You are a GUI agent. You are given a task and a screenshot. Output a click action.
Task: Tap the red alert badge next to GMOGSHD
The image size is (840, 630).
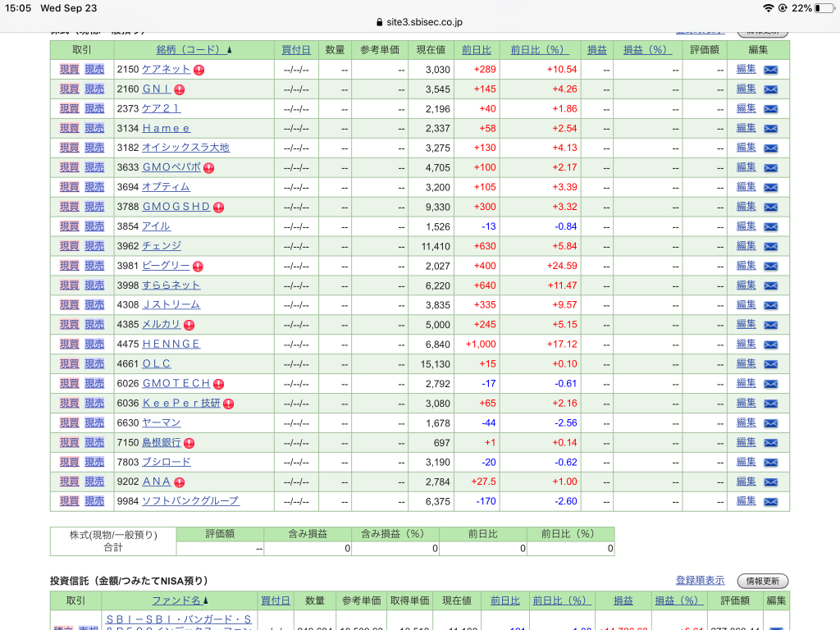click(218, 208)
